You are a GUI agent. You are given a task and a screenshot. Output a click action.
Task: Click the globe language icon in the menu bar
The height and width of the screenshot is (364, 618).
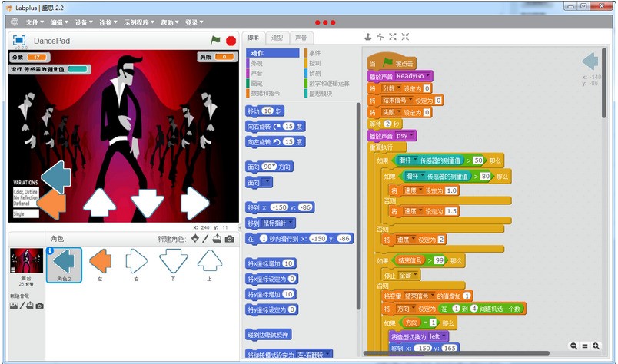point(14,22)
